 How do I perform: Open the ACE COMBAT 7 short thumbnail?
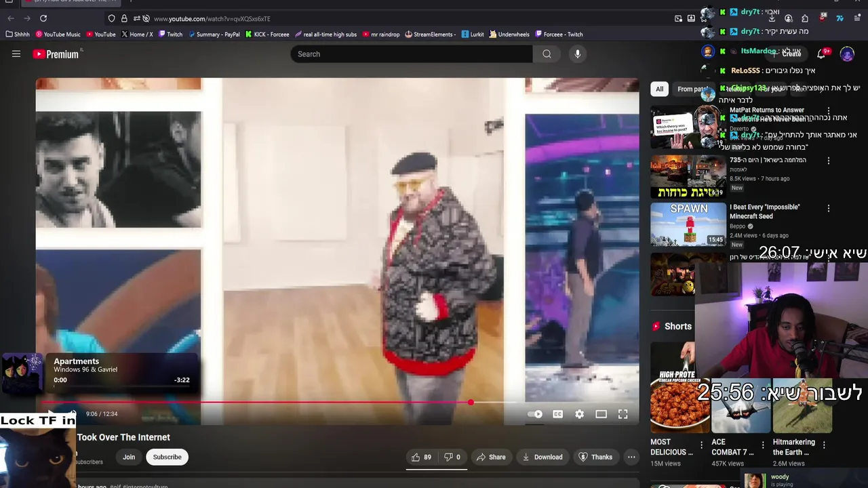point(741,407)
